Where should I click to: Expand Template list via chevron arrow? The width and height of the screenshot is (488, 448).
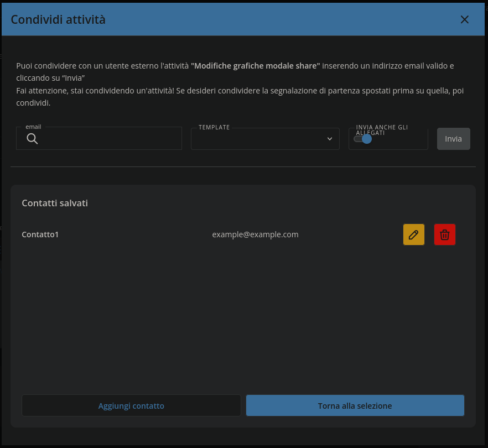(x=330, y=139)
